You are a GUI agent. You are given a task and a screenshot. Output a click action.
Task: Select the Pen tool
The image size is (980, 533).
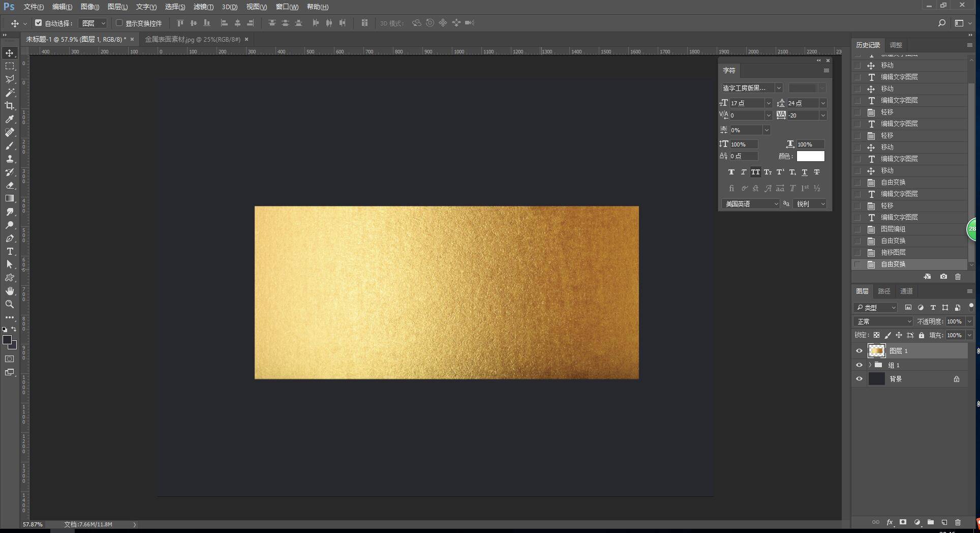click(10, 238)
